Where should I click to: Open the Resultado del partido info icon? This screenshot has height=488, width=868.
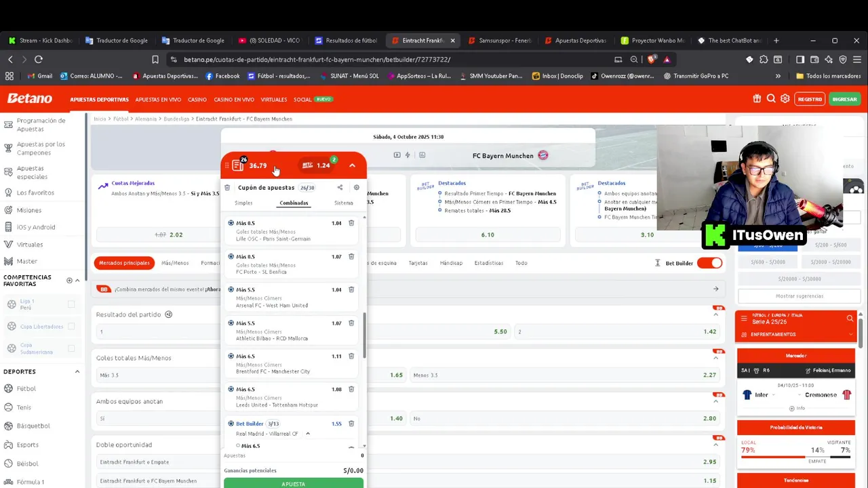[169, 314]
